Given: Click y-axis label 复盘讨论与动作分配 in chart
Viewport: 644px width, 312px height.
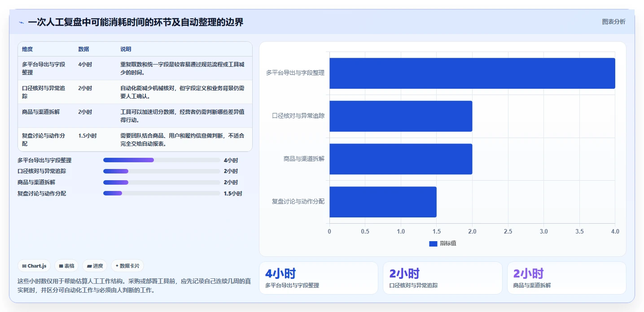Looking at the screenshot, I should pyautogui.click(x=298, y=202).
